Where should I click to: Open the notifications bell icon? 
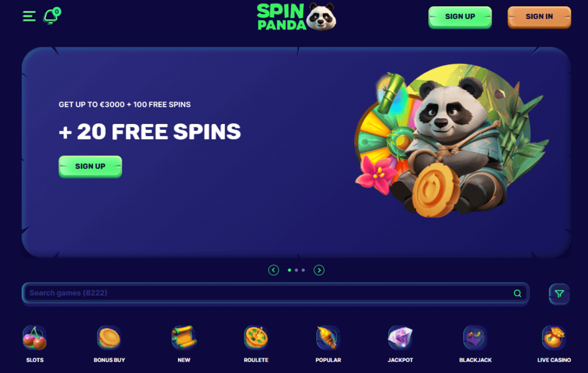[51, 15]
